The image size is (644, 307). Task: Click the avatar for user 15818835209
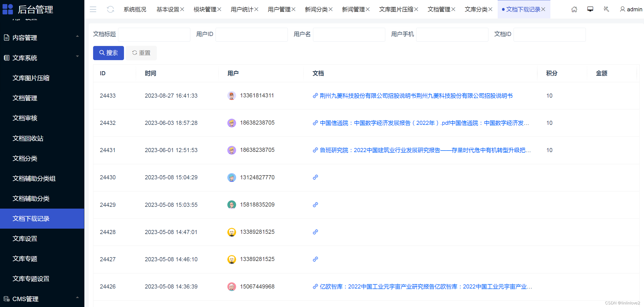pyautogui.click(x=231, y=205)
